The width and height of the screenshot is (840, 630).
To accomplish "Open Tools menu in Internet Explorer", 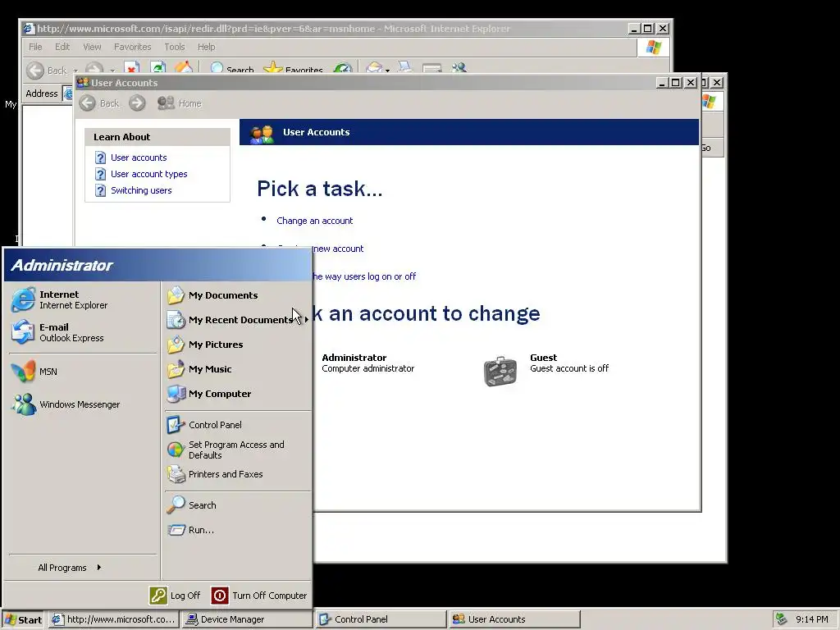I will (175, 47).
